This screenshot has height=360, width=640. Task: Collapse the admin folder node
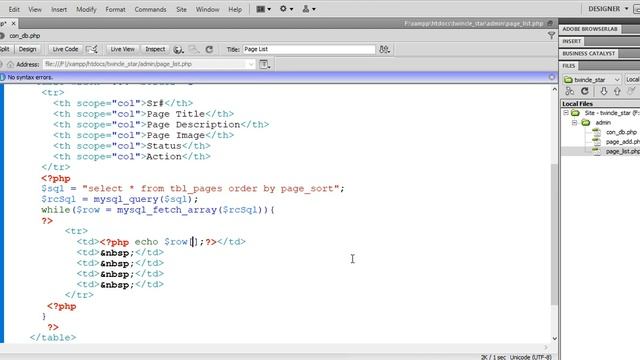coord(574,122)
